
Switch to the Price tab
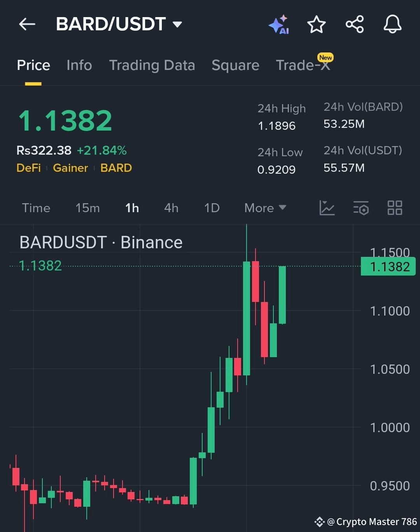click(33, 65)
